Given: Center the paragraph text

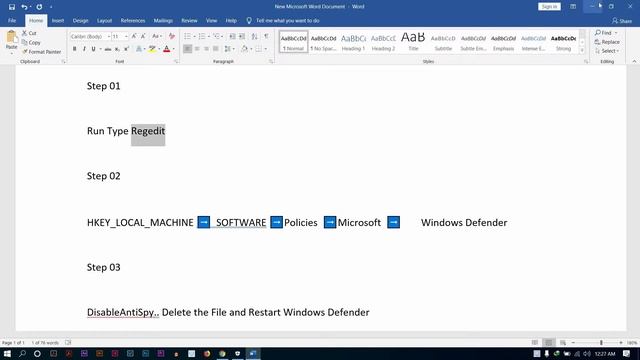Looking at the screenshot, I should point(197,49).
